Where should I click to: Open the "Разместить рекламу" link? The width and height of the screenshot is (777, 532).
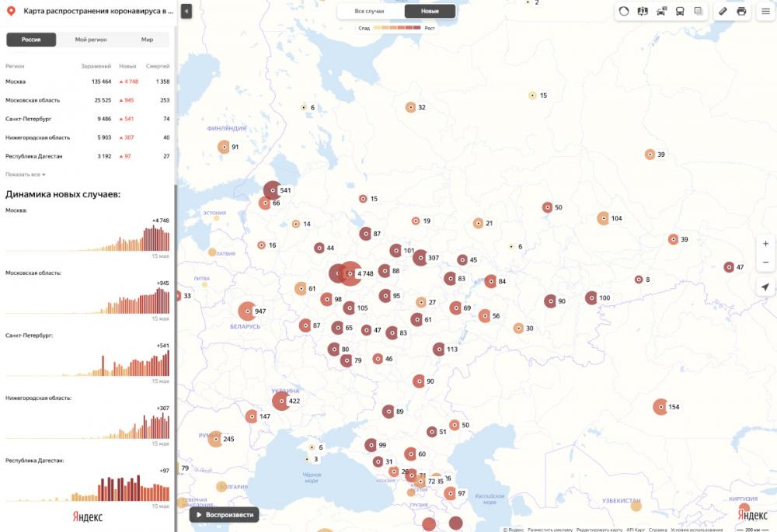[x=549, y=530]
